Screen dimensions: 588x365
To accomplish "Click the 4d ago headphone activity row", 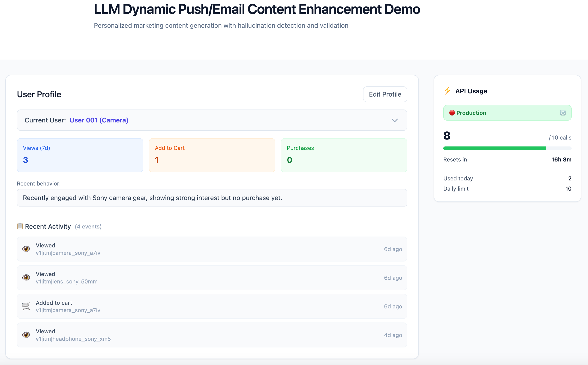I will [x=212, y=335].
